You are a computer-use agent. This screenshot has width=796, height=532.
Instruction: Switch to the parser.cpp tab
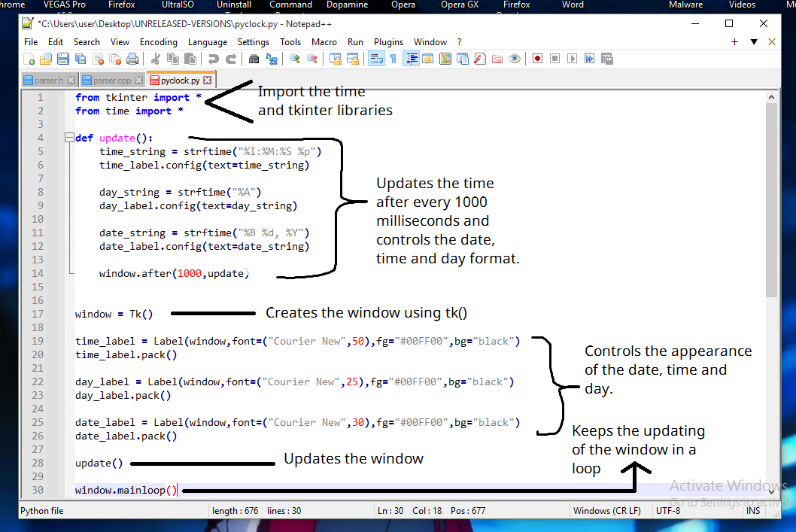[111, 79]
